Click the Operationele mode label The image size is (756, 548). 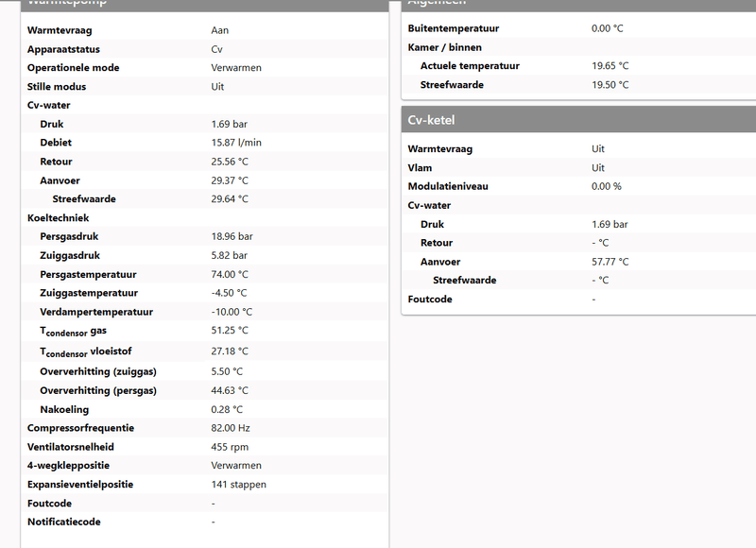[x=73, y=68]
